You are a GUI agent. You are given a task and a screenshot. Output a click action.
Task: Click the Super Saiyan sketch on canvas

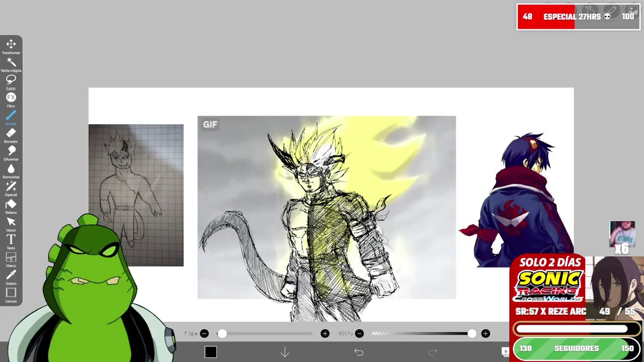(x=327, y=219)
